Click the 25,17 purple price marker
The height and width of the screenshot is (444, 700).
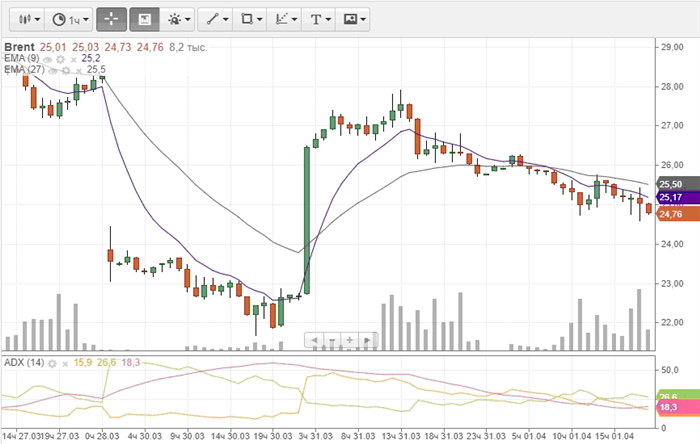[676, 197]
